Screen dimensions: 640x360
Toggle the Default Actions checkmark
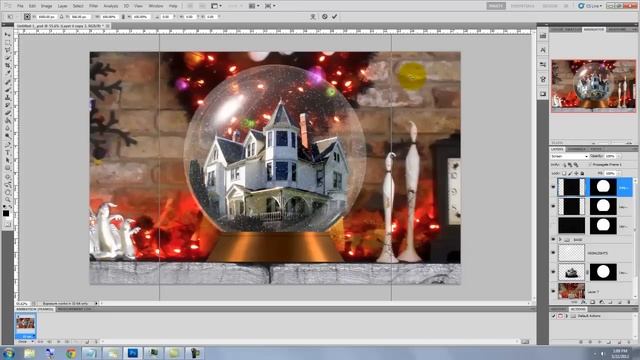(x=554, y=316)
